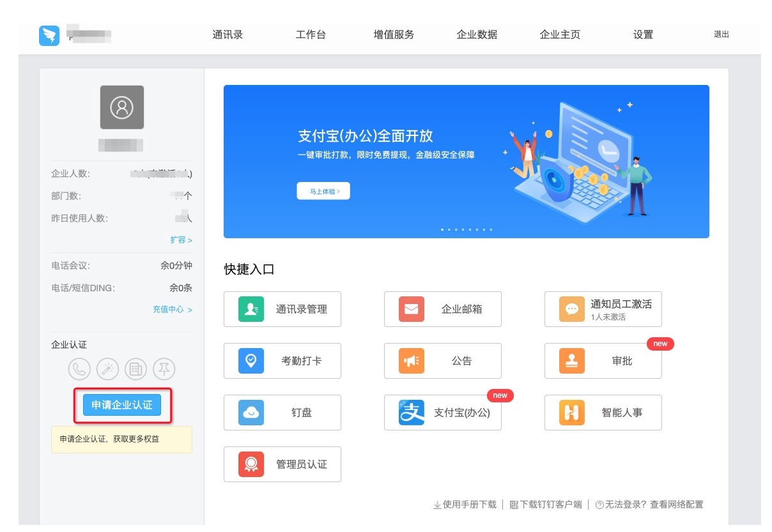Screen dimensions: 772x532
Task: Open 智能人事 shortcut label
Action: click(x=622, y=413)
